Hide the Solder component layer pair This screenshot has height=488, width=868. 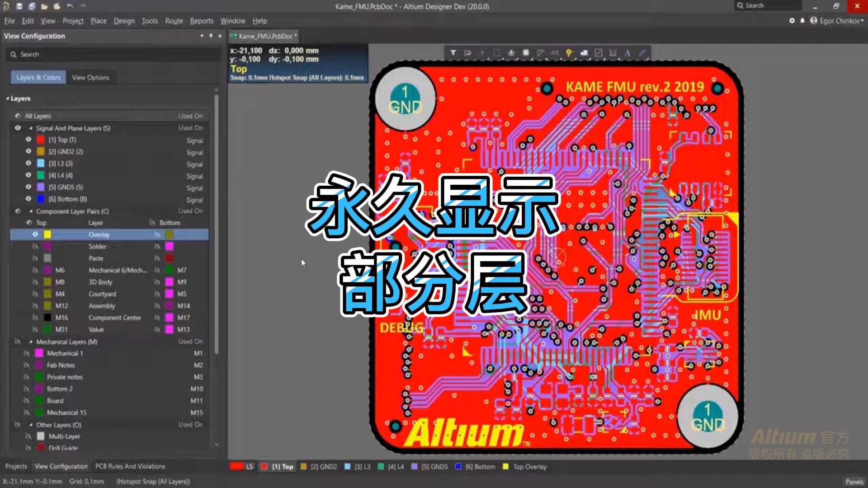(x=35, y=246)
